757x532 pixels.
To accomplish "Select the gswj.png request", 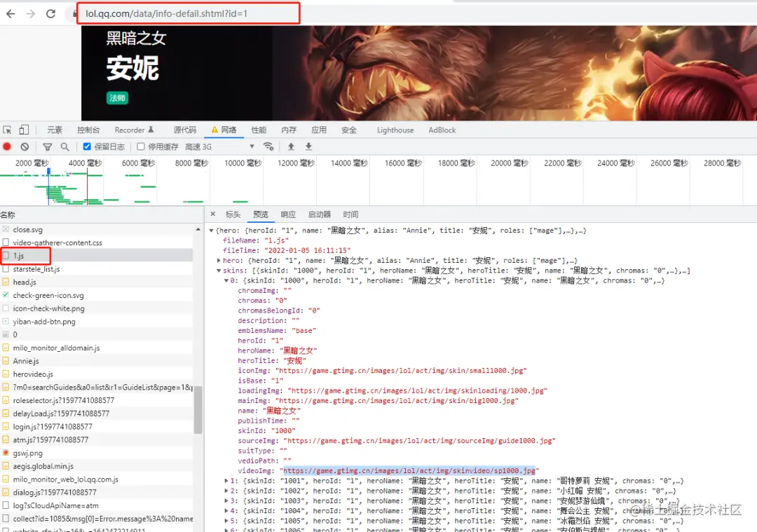I will click(97, 453).
